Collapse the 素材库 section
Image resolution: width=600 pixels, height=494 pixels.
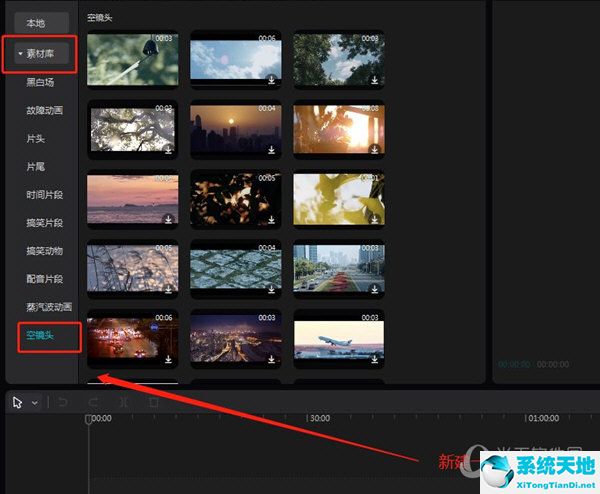point(20,54)
